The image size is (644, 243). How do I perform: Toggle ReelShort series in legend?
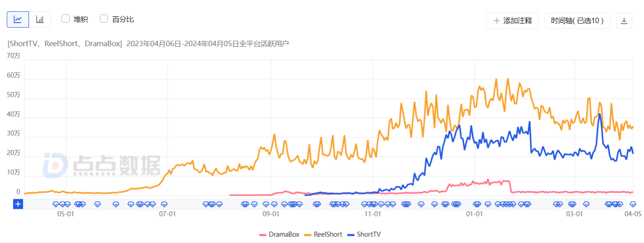pos(326,234)
